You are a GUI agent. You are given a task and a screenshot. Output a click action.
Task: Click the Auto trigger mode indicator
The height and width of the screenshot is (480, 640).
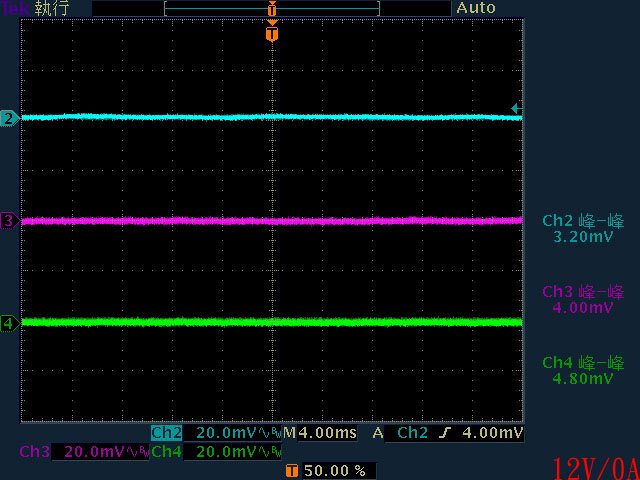(x=476, y=8)
